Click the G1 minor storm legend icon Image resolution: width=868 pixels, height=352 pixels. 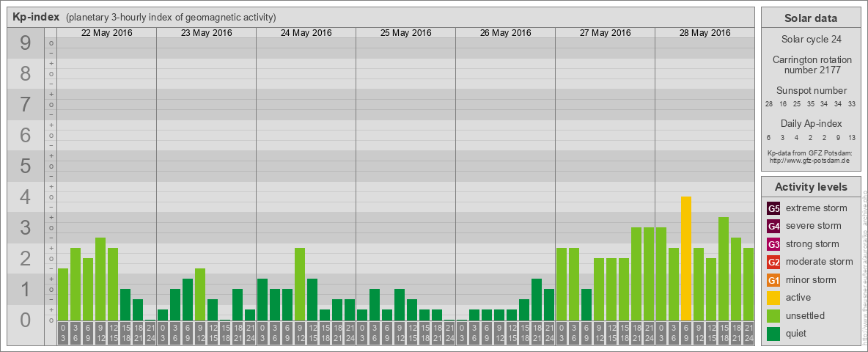(x=773, y=280)
